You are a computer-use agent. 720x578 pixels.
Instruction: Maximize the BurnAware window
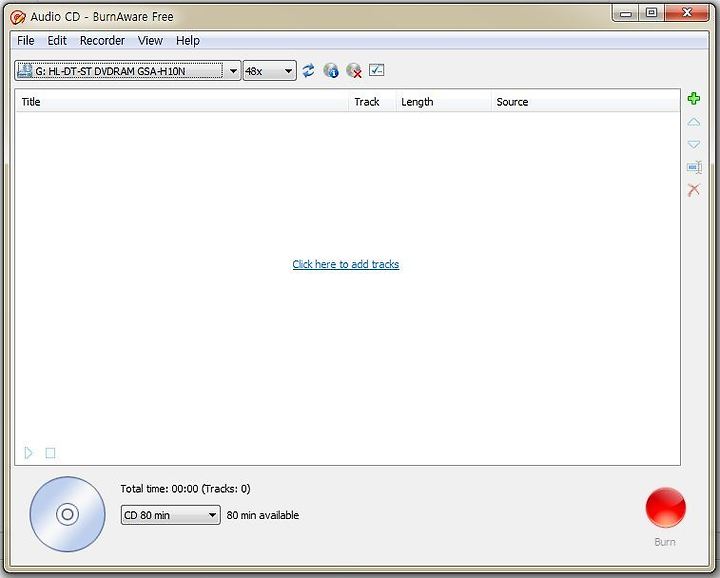[651, 13]
